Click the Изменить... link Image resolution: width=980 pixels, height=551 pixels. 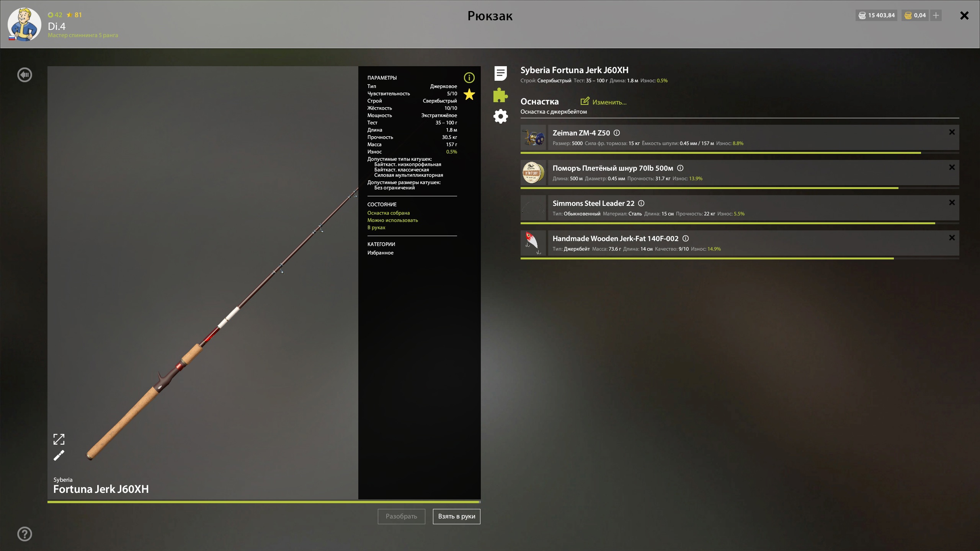[x=609, y=102]
